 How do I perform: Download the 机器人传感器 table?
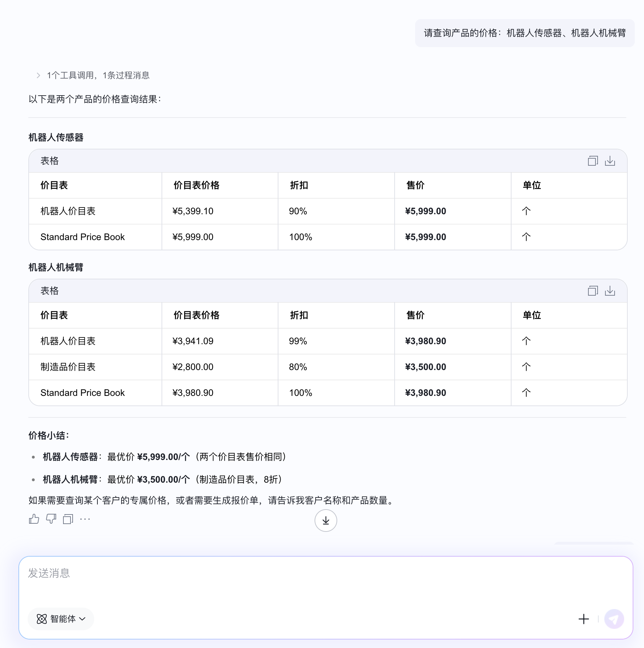610,161
